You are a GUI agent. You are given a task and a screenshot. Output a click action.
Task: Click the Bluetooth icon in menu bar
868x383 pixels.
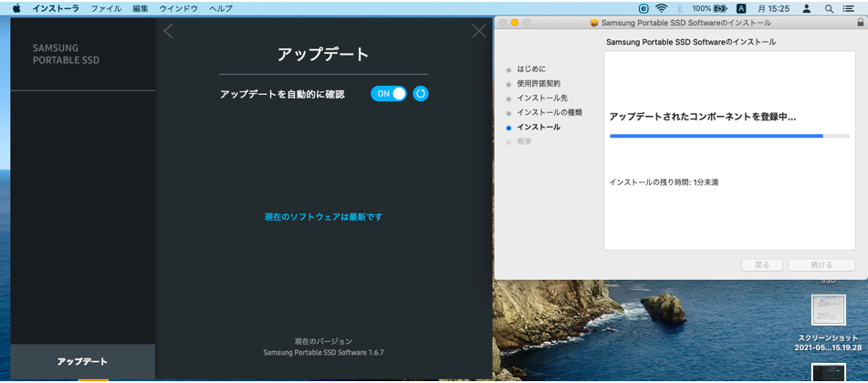click(x=680, y=8)
